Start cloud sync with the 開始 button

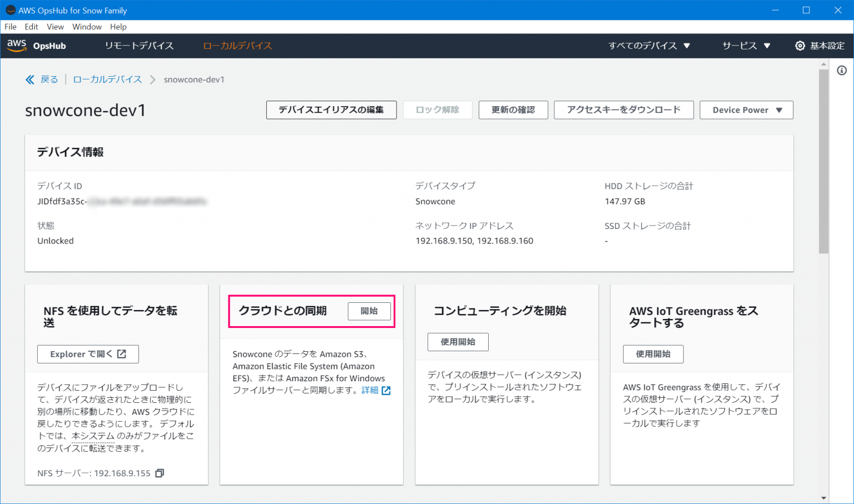(x=369, y=311)
